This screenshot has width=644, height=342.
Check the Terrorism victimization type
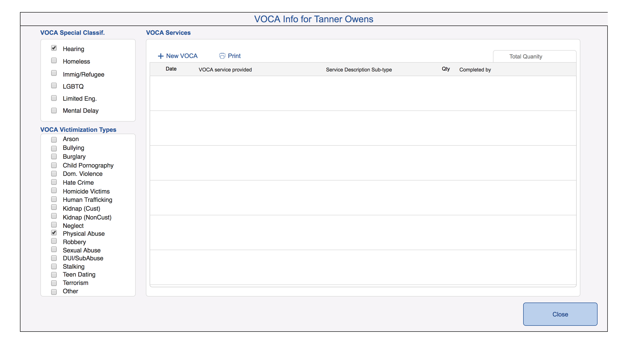click(54, 283)
